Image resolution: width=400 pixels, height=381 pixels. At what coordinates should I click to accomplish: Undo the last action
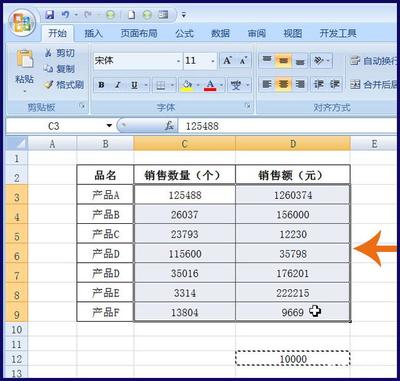coord(65,15)
